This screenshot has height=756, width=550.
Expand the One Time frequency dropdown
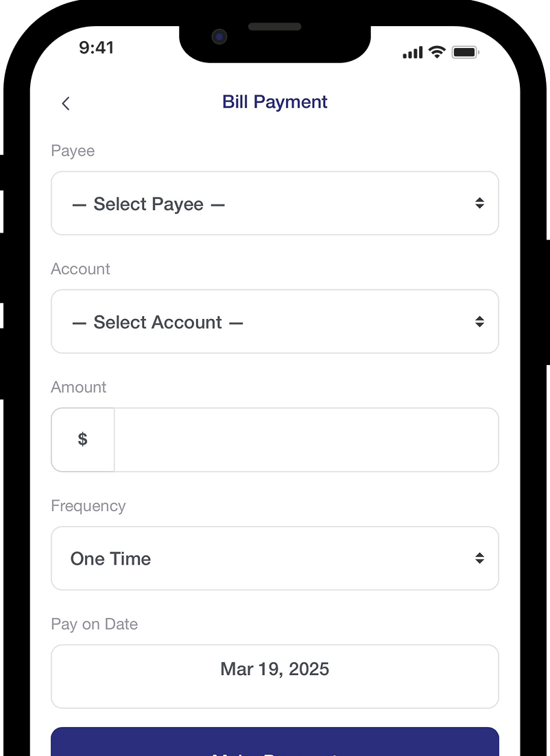pos(274,558)
